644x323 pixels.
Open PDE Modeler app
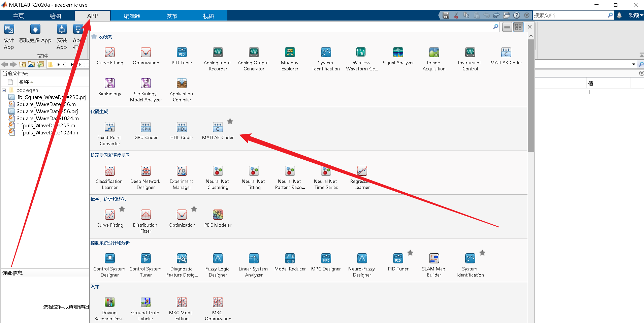point(218,218)
